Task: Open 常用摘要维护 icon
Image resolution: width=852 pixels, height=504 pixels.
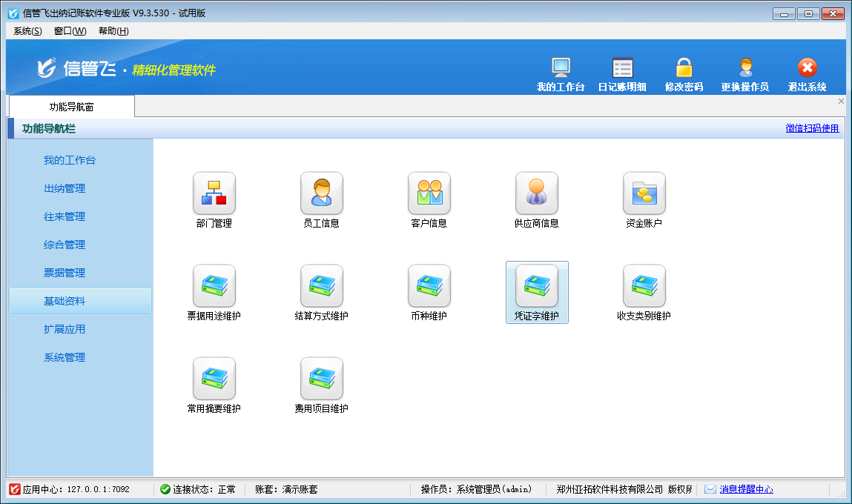Action: 214,379
